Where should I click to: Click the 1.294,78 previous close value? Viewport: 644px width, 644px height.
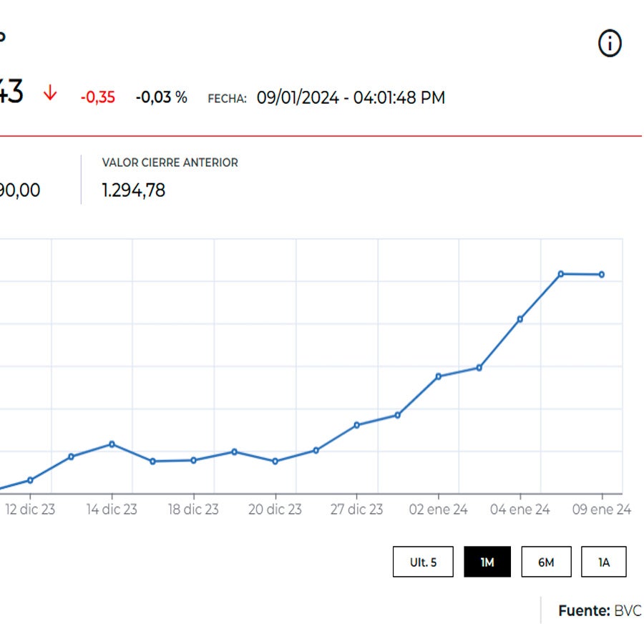coord(134,190)
